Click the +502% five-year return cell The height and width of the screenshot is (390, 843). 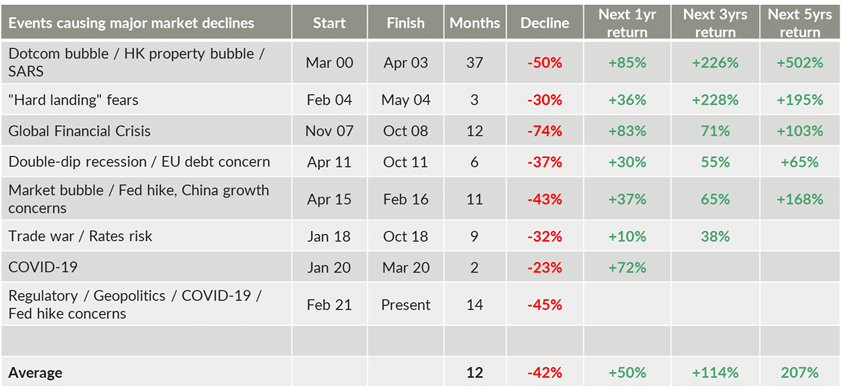click(800, 63)
